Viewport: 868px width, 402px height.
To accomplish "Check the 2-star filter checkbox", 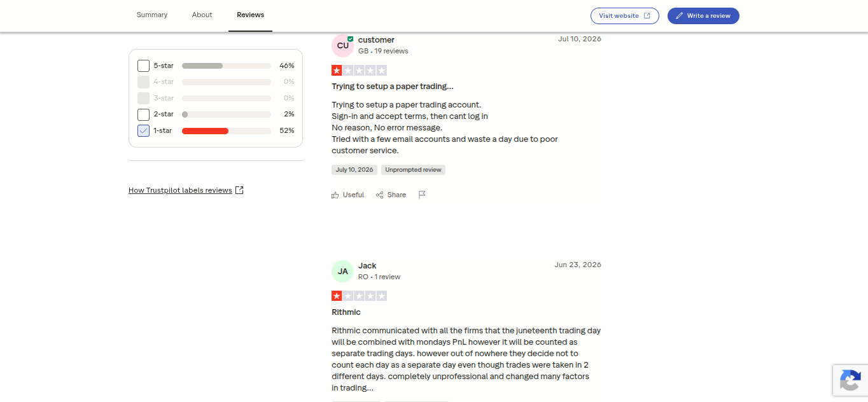I will pos(144,114).
